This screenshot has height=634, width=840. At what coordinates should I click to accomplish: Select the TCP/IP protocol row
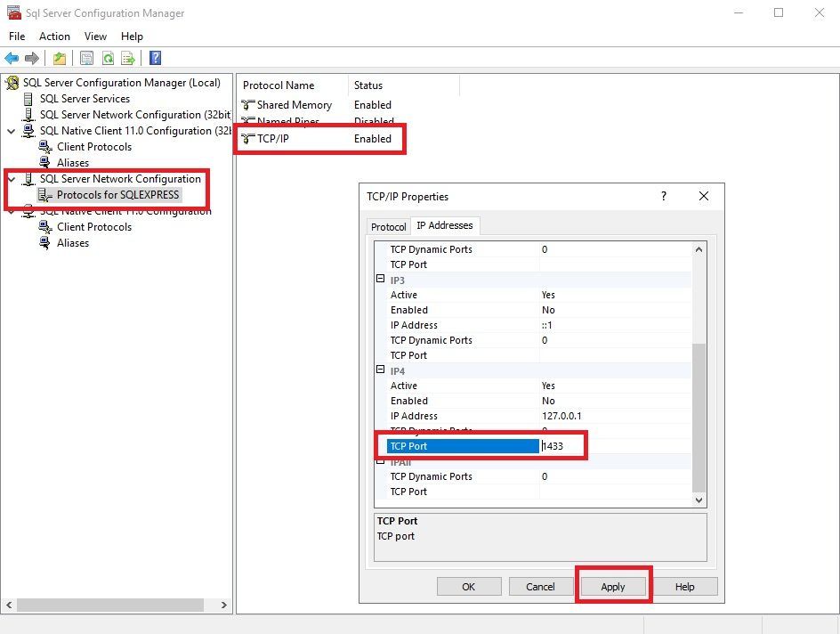click(x=317, y=139)
